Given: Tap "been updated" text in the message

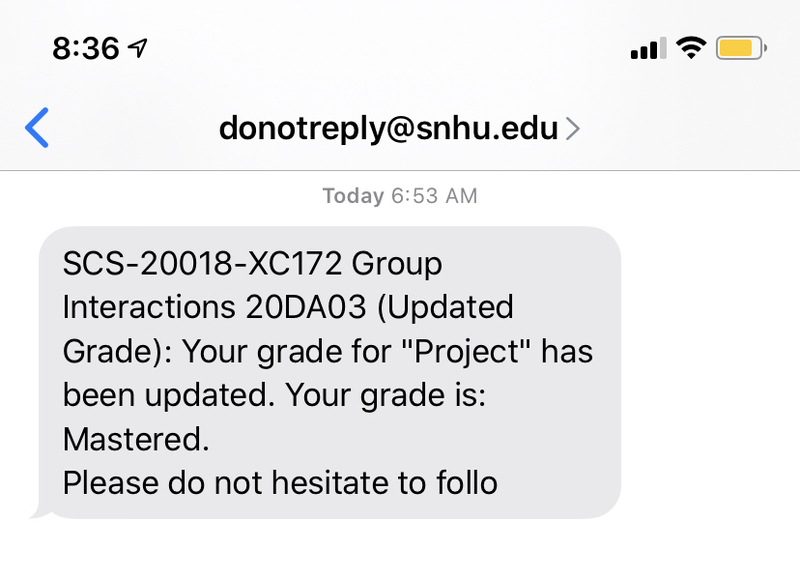Looking at the screenshot, I should click(x=164, y=395).
